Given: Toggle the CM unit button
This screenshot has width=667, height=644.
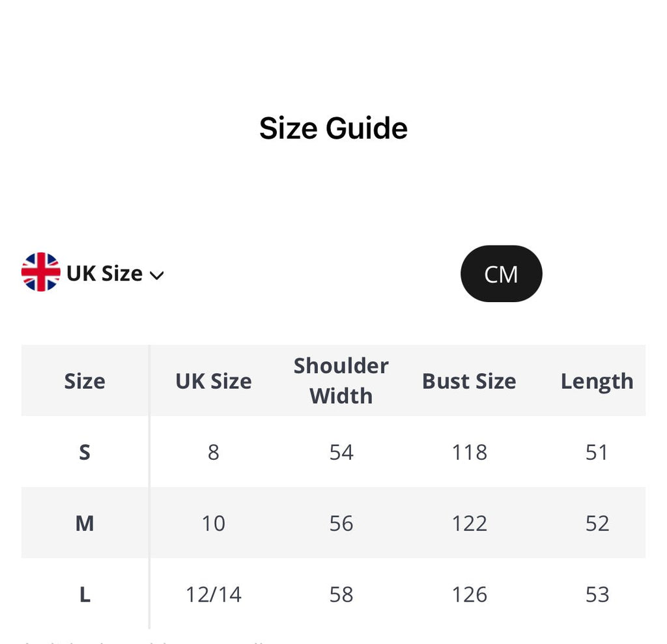Looking at the screenshot, I should pyautogui.click(x=501, y=273).
